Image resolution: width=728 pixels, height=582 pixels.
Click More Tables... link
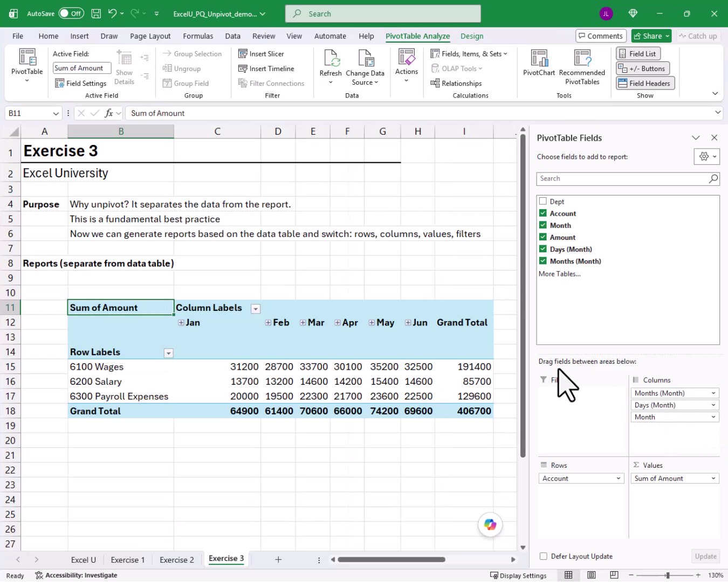pos(560,274)
